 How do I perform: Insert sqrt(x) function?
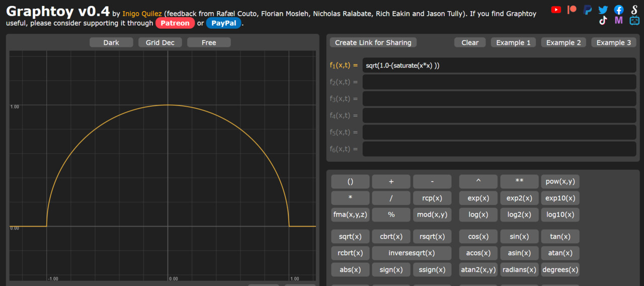point(350,236)
